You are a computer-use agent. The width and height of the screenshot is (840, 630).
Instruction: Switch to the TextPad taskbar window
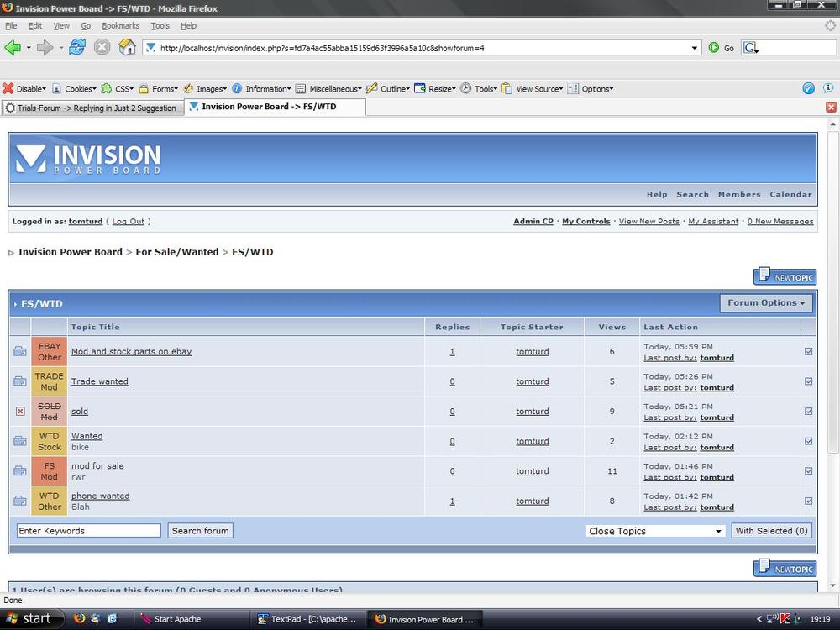click(x=308, y=619)
